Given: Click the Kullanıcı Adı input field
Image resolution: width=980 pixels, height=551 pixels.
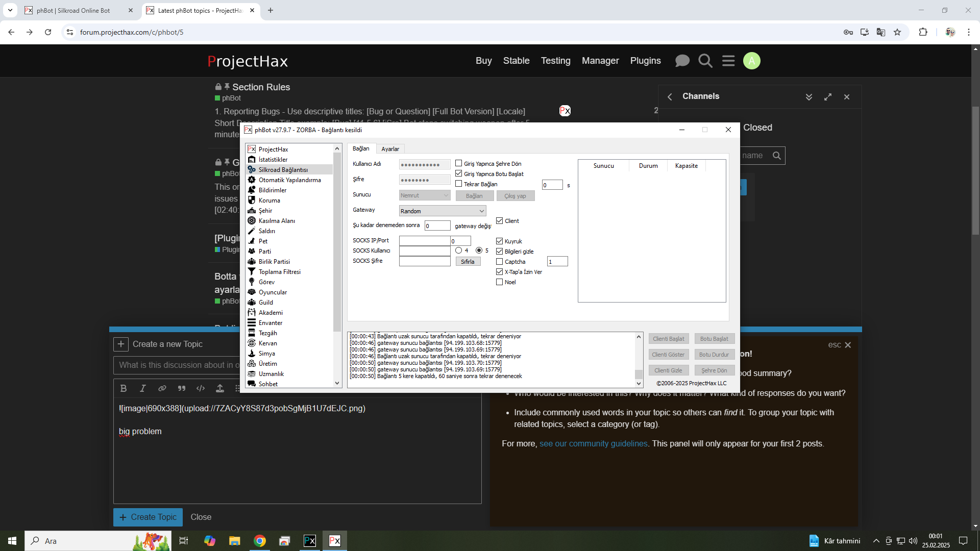Looking at the screenshot, I should click(424, 164).
